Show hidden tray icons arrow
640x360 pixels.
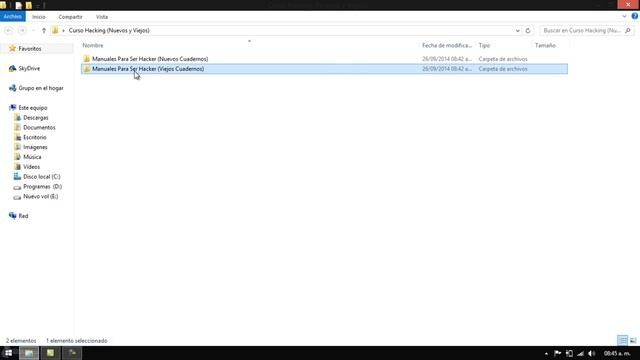546,353
